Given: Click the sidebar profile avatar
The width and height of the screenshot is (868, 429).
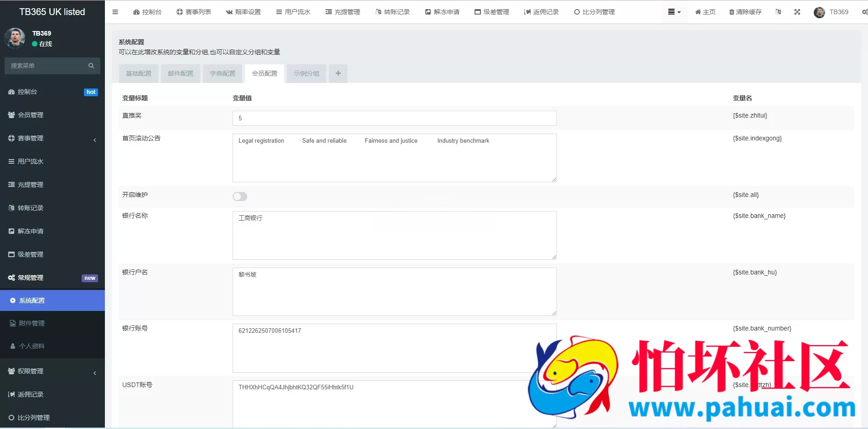Looking at the screenshot, I should coord(15,38).
